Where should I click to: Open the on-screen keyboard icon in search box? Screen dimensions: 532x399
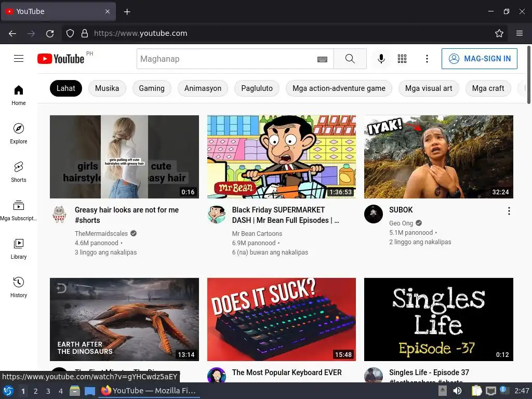(322, 59)
